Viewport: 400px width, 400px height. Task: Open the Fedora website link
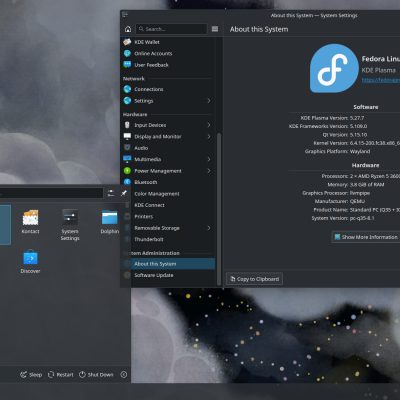click(x=381, y=80)
